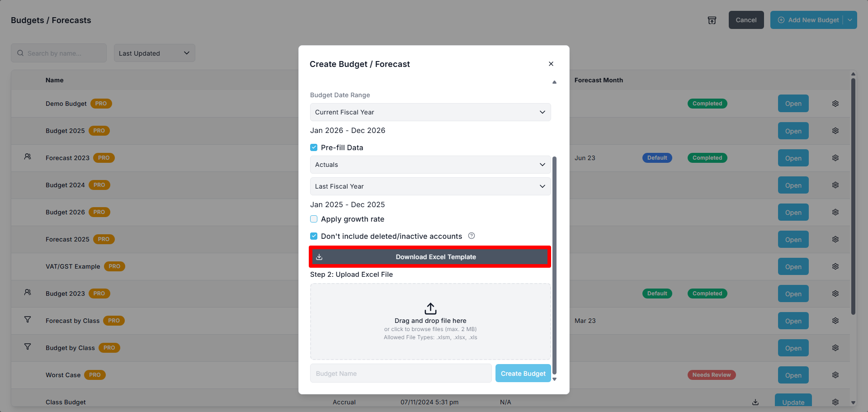Viewport: 868px width, 412px height.
Task: Open the Last Updated sort dropdown
Action: (154, 53)
